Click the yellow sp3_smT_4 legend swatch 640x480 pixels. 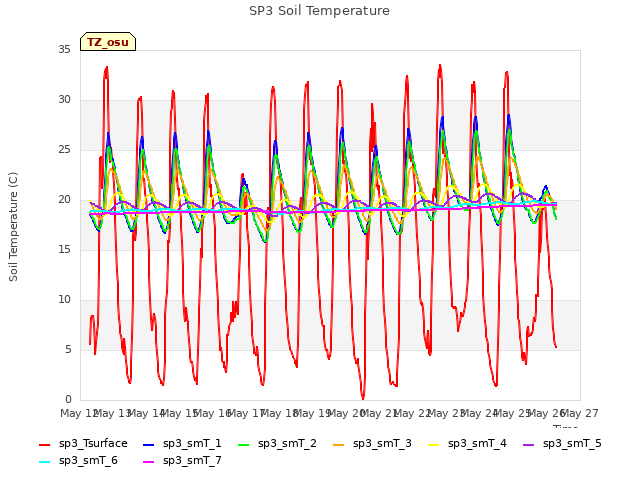click(x=434, y=444)
